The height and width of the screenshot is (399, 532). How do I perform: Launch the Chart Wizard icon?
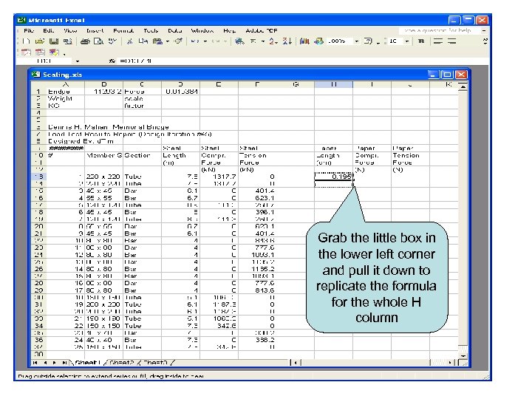pos(304,41)
